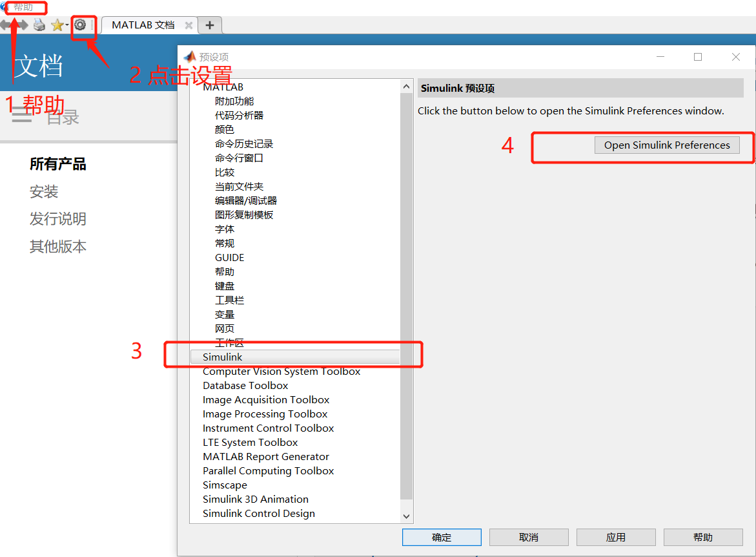
Task: Select 字体 preferences entry
Action: click(225, 229)
